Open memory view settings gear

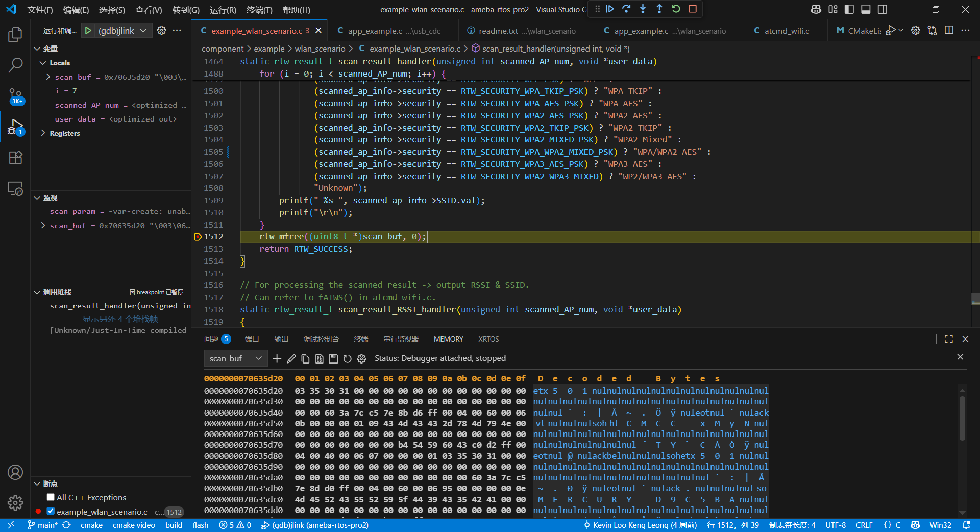click(361, 359)
